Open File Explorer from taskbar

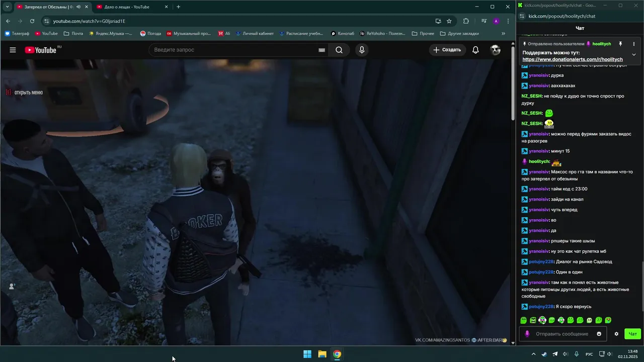[322, 354]
